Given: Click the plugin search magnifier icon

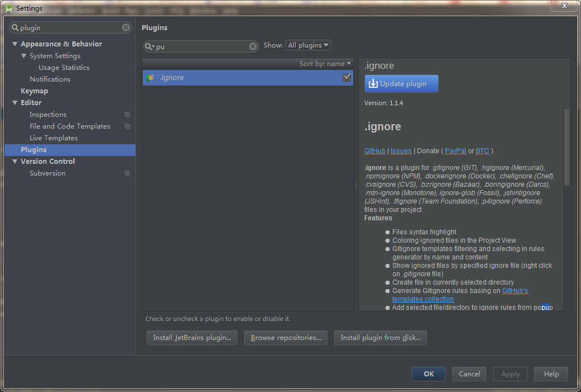Looking at the screenshot, I should point(149,46).
